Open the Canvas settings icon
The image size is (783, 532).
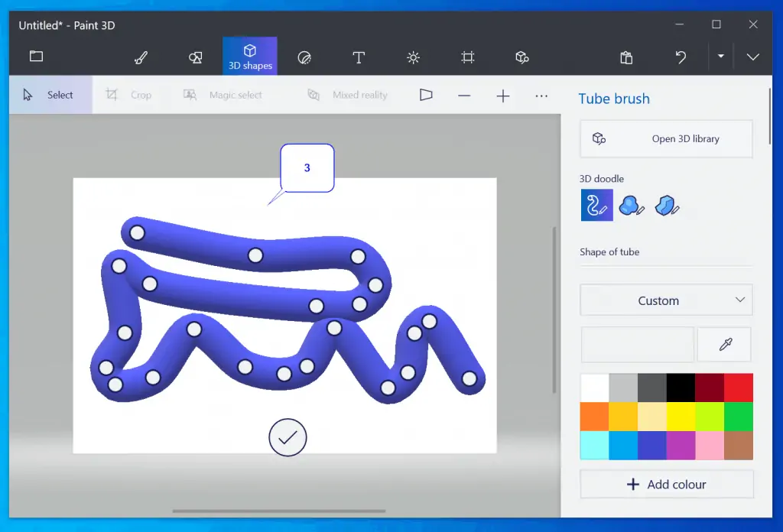tap(468, 57)
